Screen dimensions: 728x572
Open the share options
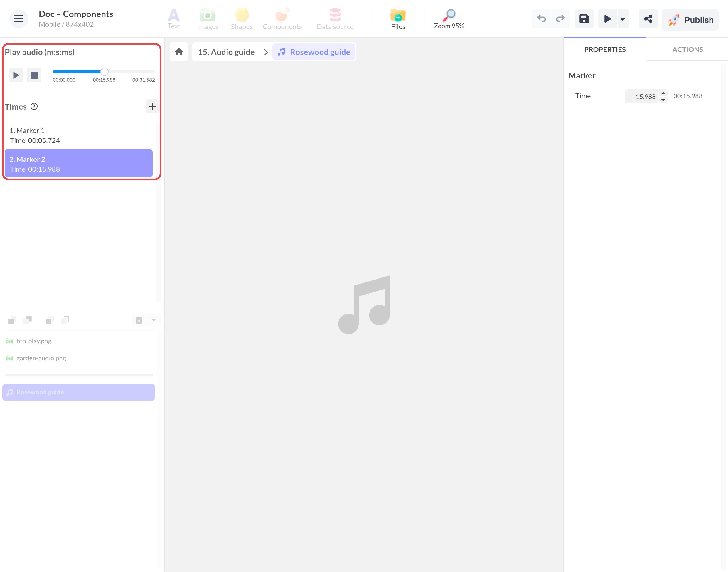[648, 19]
